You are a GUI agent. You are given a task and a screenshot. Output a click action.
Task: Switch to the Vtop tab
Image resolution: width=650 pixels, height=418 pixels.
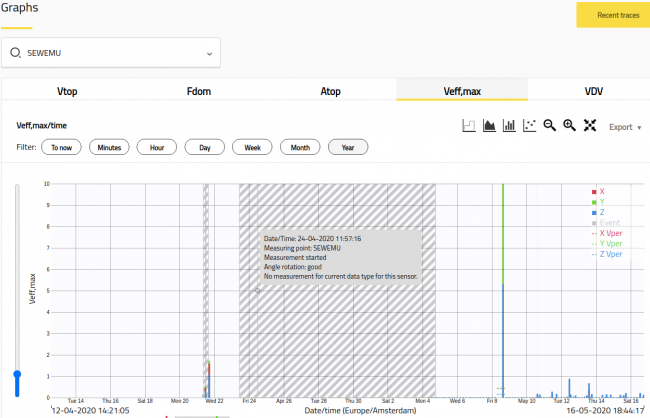[67, 91]
